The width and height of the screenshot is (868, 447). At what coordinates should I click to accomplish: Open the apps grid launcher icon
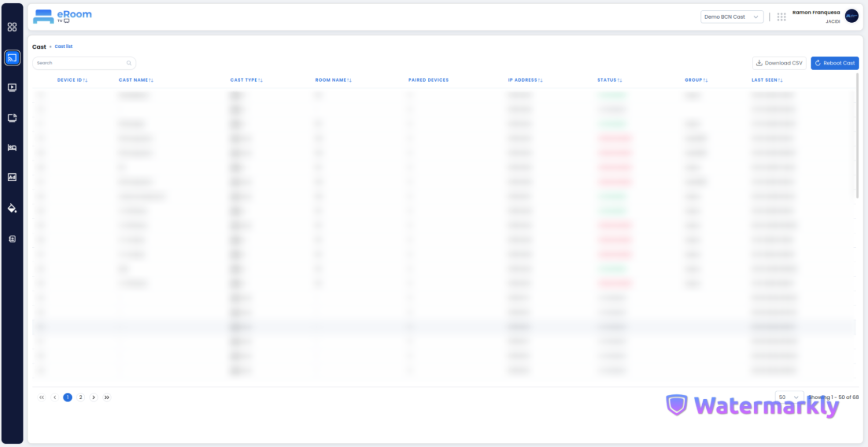[781, 17]
